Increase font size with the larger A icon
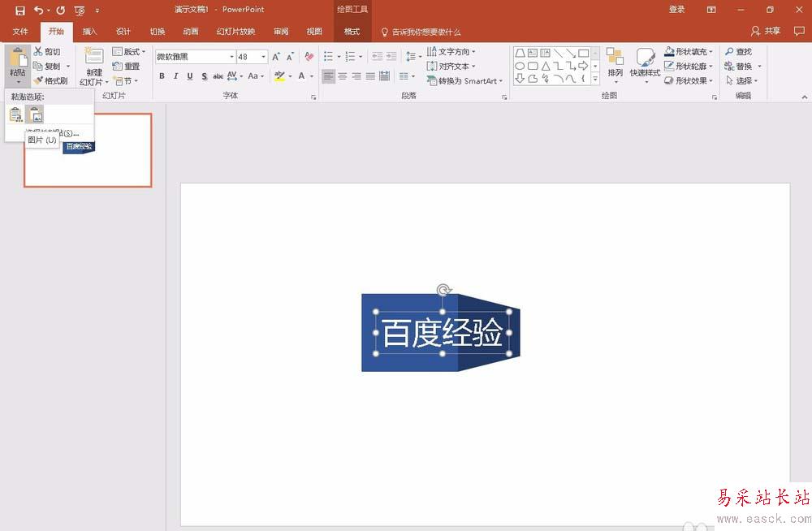The width and height of the screenshot is (812, 531). click(276, 57)
